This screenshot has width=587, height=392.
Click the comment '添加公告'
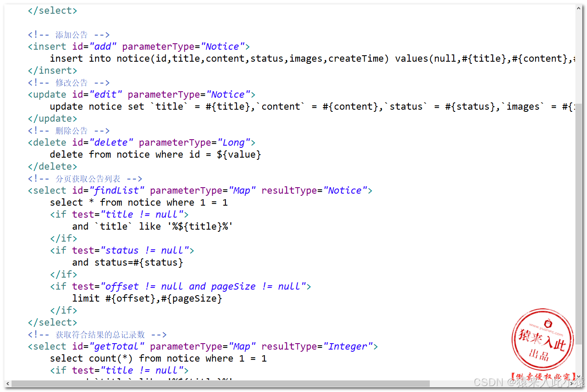(69, 35)
